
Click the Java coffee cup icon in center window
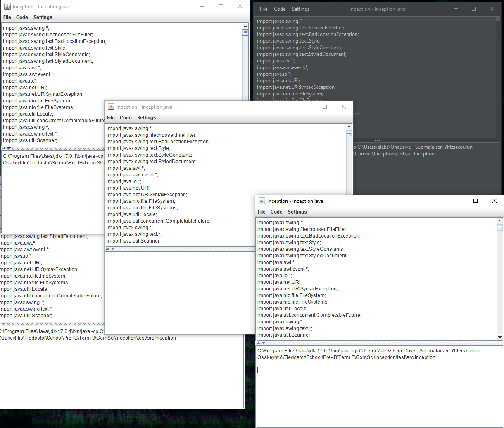point(111,107)
